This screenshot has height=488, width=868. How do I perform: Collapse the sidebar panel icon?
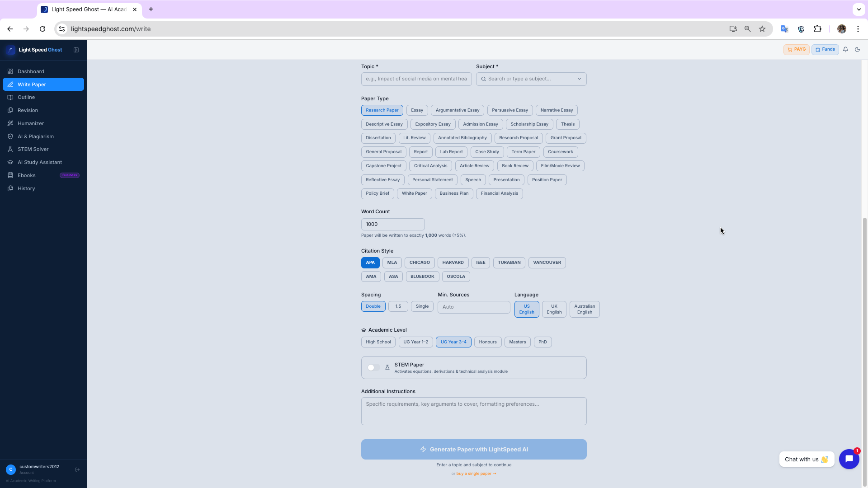[x=76, y=50]
